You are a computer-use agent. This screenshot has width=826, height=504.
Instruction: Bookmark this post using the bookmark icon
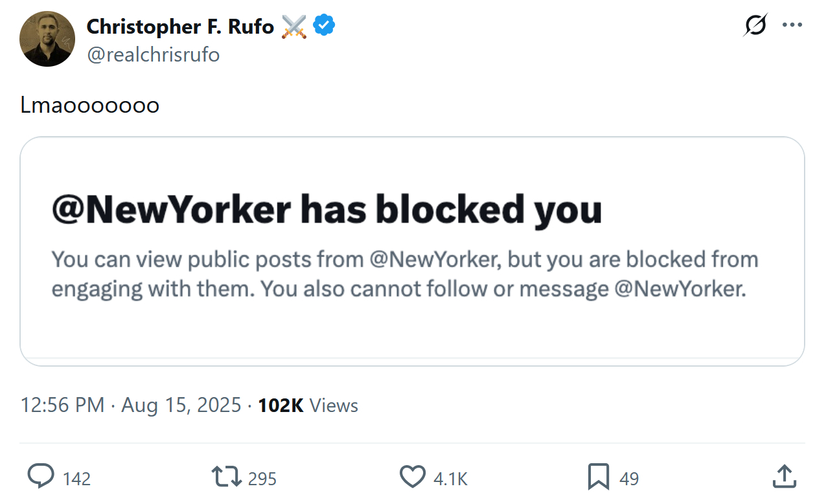coord(599,477)
